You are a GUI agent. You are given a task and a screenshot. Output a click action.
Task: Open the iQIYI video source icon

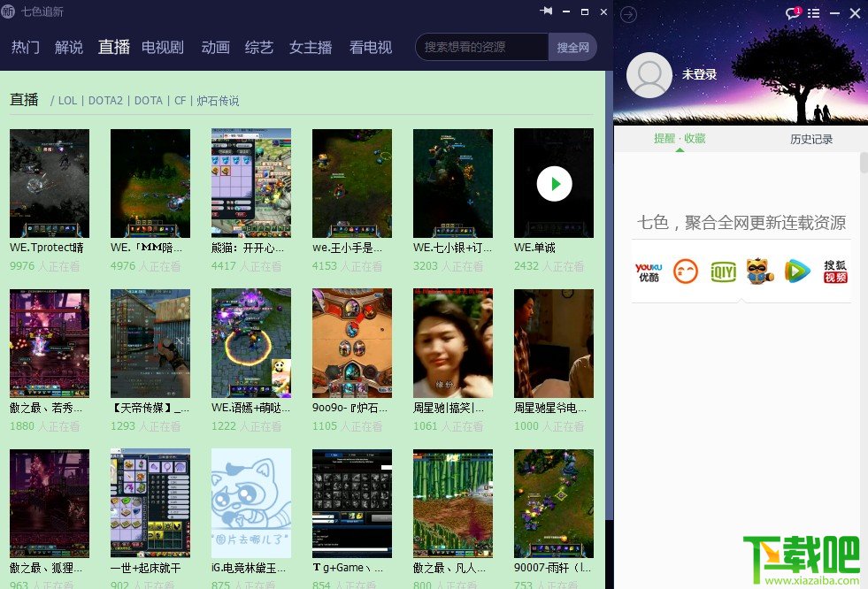(x=723, y=272)
